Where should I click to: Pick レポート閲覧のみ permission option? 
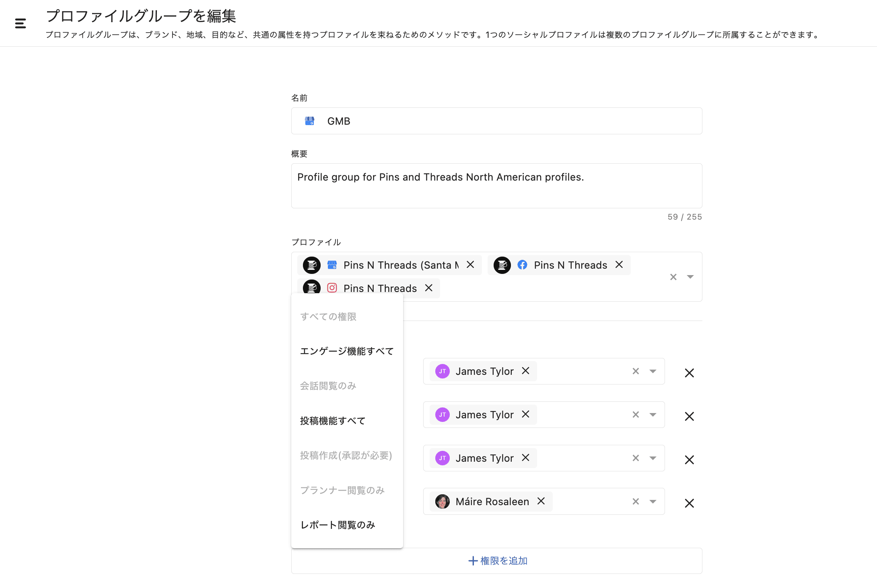pyautogui.click(x=338, y=525)
